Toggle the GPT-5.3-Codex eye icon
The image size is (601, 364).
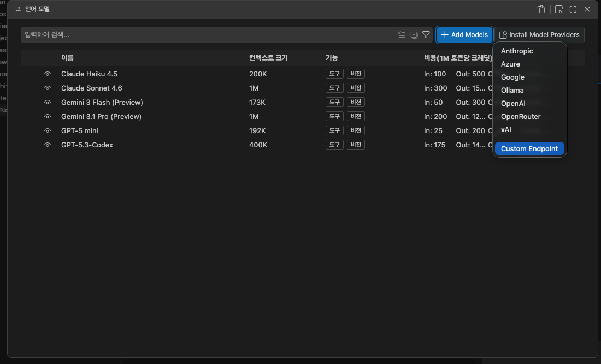(48, 145)
